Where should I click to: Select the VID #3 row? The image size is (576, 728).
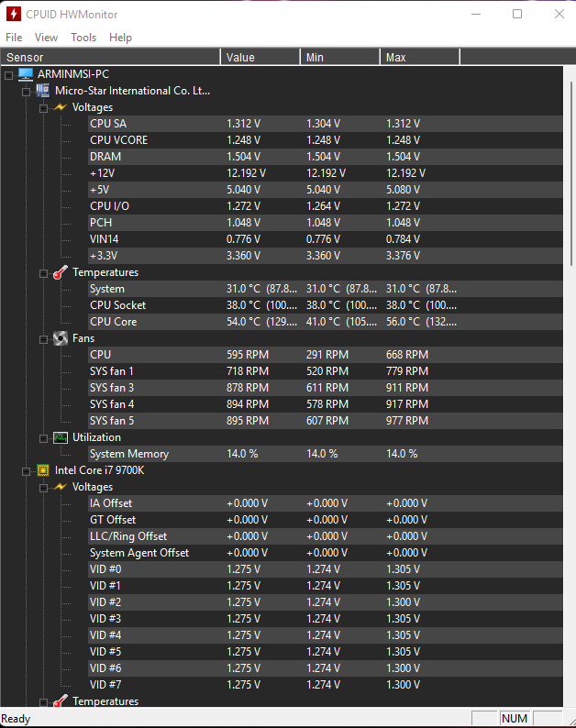[x=326, y=619]
